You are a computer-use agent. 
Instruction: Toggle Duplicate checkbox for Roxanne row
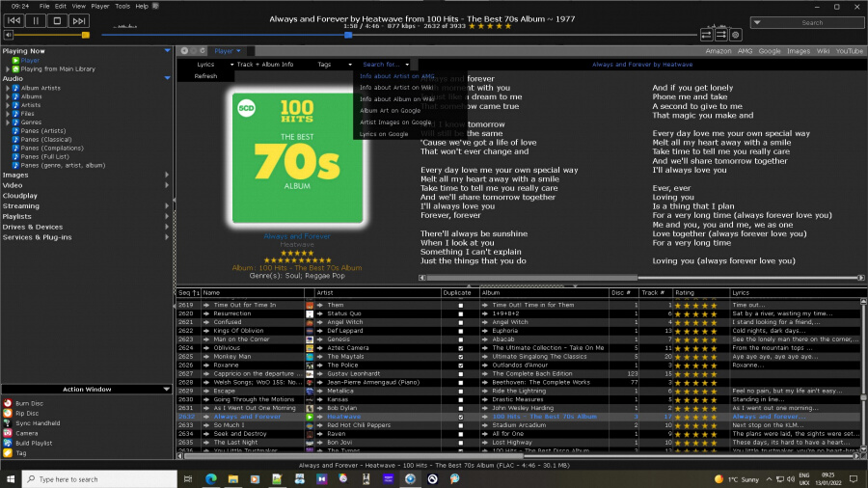[461, 366]
